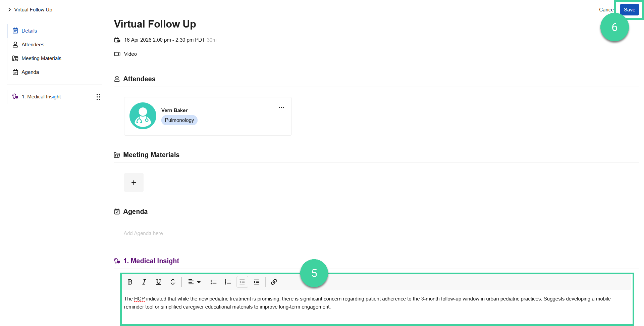
Task: Open Vern Baker's ellipsis options menu
Action: tap(281, 107)
